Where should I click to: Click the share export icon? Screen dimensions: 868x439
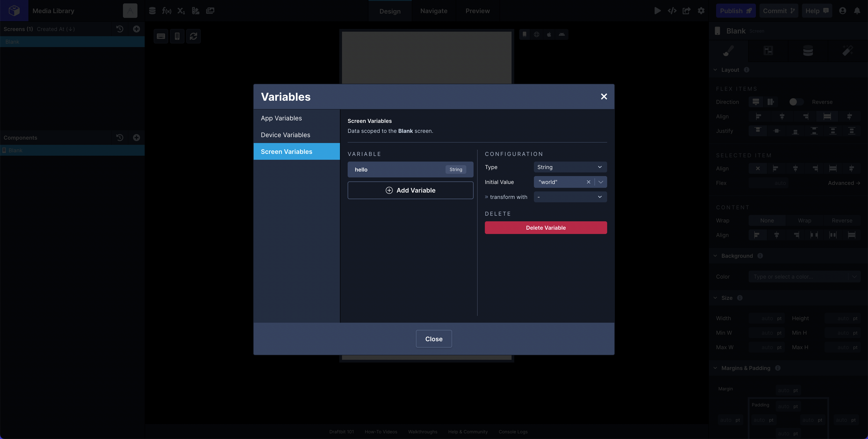[x=686, y=11]
